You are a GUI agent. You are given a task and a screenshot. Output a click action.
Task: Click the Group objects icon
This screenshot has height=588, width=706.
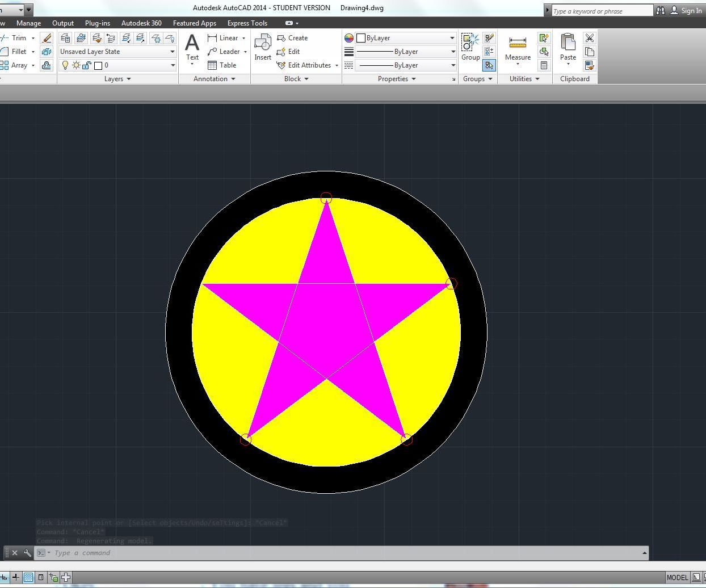[470, 47]
